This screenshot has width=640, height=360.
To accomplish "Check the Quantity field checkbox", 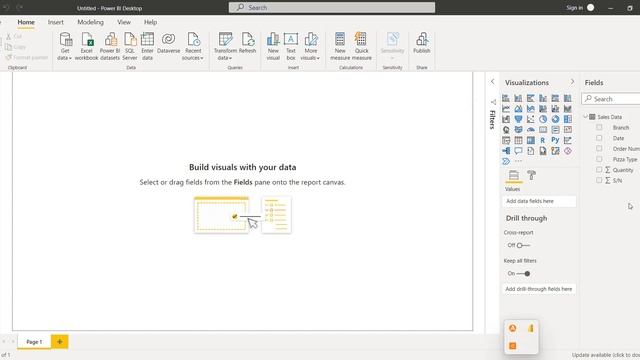I will tap(599, 169).
